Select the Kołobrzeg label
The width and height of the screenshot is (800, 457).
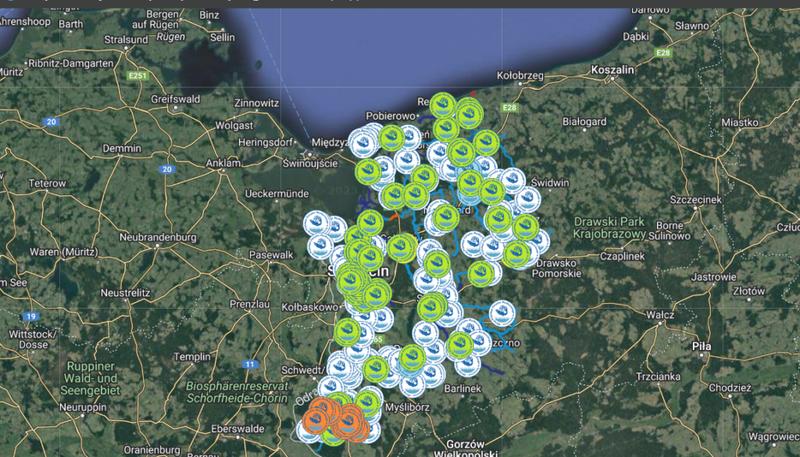point(520,75)
